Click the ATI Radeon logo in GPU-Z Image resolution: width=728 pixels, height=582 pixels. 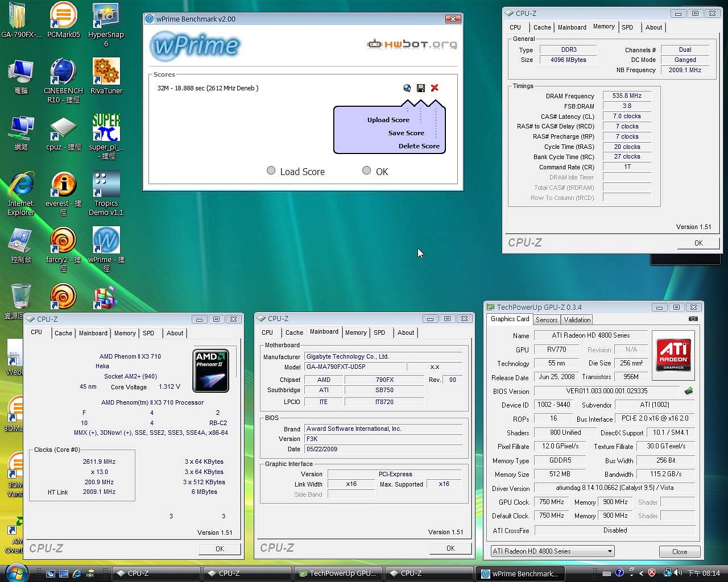pos(673,355)
